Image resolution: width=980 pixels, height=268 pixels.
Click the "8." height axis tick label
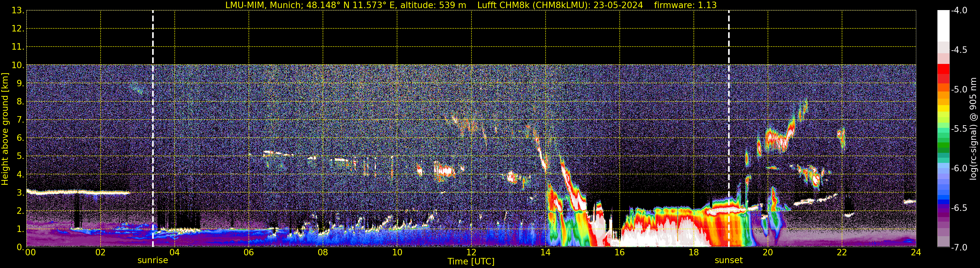pos(20,102)
